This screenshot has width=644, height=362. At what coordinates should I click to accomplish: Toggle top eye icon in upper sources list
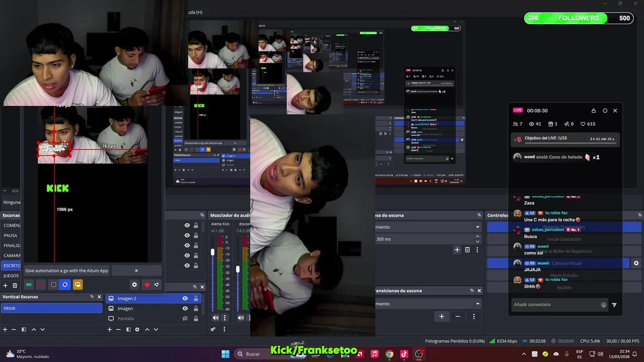tap(187, 225)
